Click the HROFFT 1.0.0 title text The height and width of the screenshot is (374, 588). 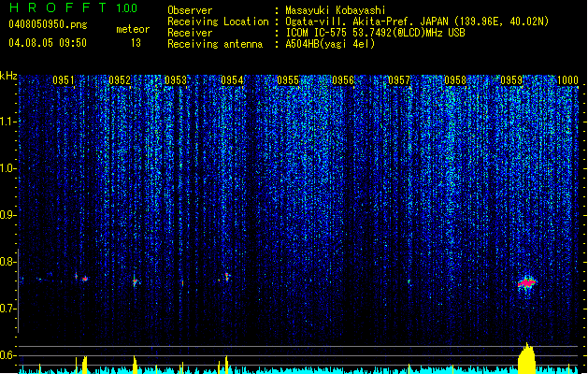[x=74, y=7]
